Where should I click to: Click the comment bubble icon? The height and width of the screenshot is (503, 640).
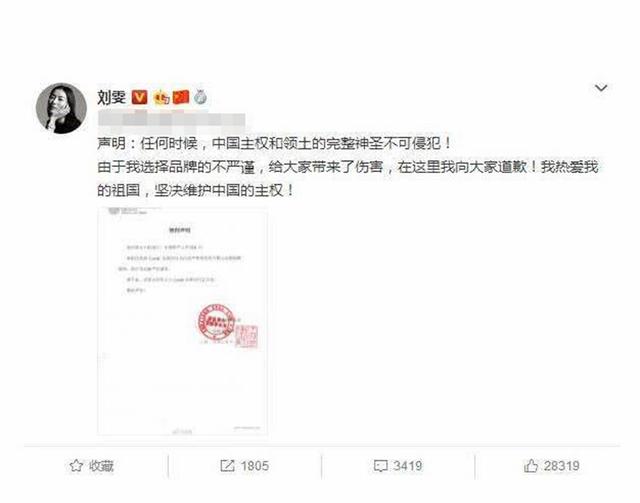tap(380, 466)
